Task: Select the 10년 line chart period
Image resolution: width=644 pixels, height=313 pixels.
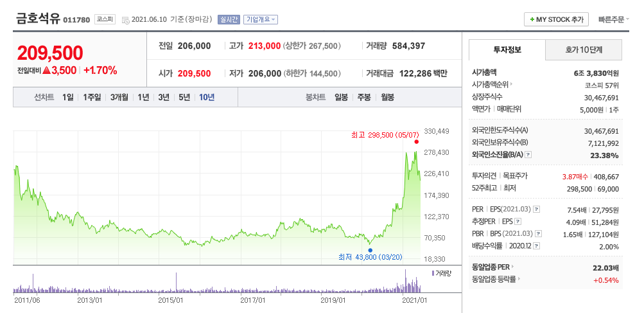Action: [x=207, y=98]
